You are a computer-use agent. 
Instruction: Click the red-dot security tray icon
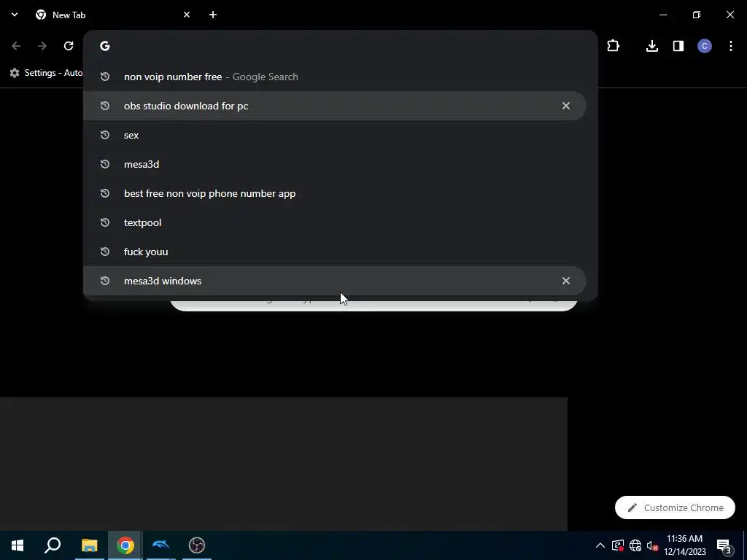click(618, 545)
